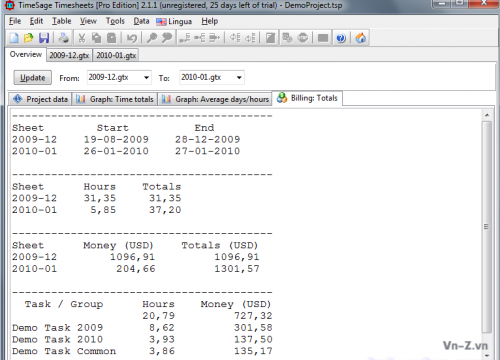
Task: Click the scroll up arrow of report
Action: 487,115
